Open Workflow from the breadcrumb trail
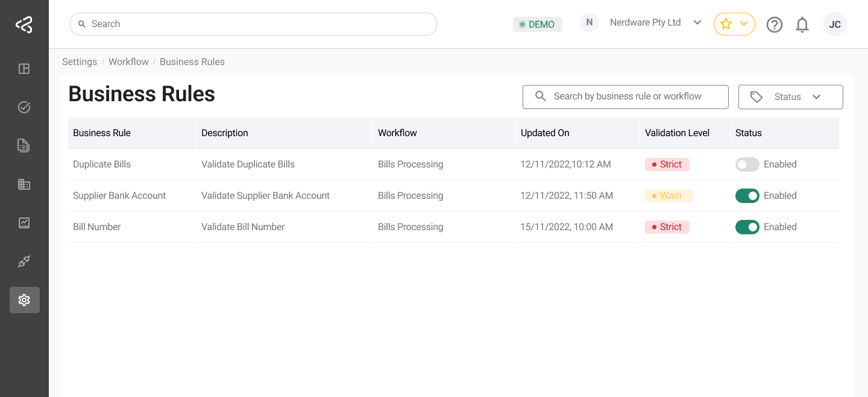 click(x=128, y=61)
